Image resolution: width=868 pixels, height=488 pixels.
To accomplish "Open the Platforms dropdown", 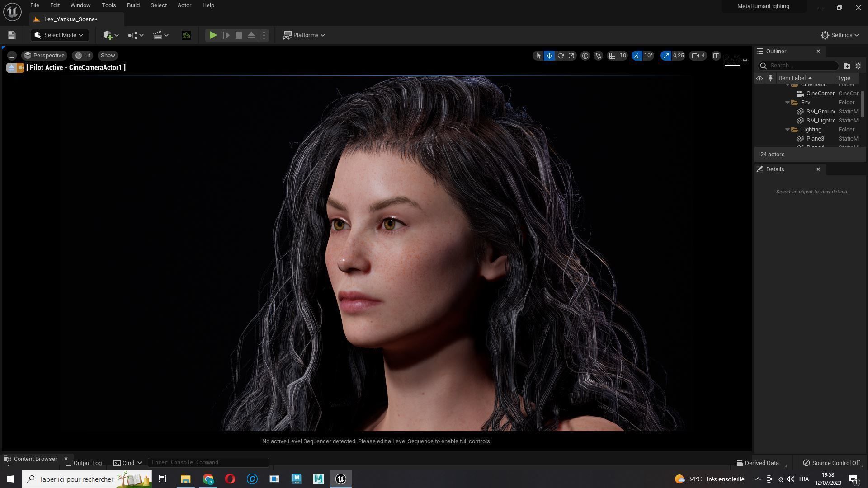I will click(x=304, y=35).
